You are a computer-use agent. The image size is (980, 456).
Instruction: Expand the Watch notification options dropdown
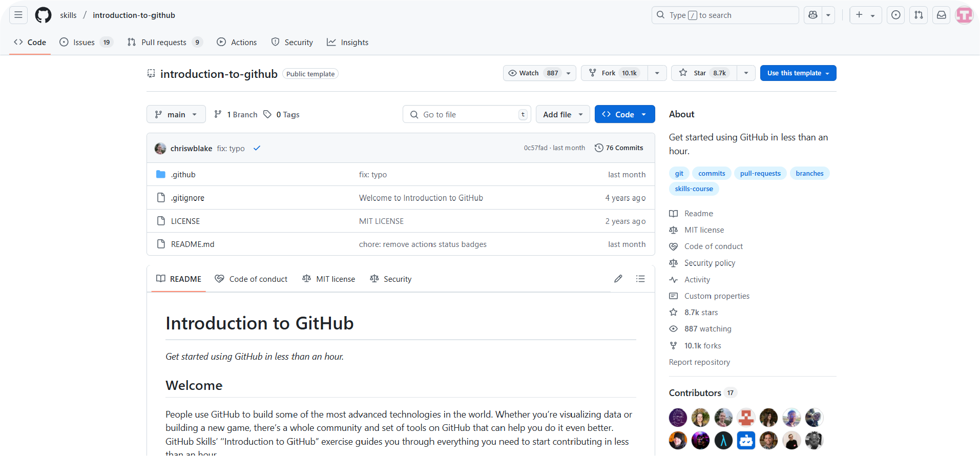point(569,73)
